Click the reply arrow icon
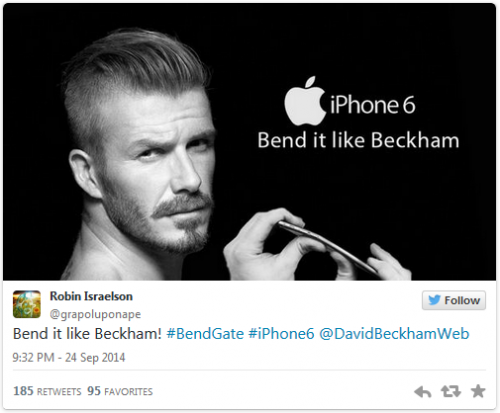This screenshot has width=500, height=413. [x=422, y=392]
